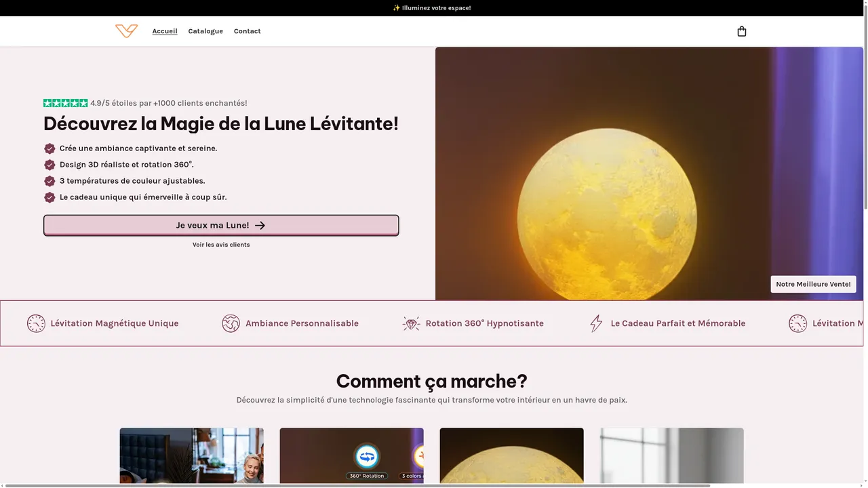Click checkmark badge beside '3 températures de couleur'
The width and height of the screenshot is (868, 488).
click(50, 181)
